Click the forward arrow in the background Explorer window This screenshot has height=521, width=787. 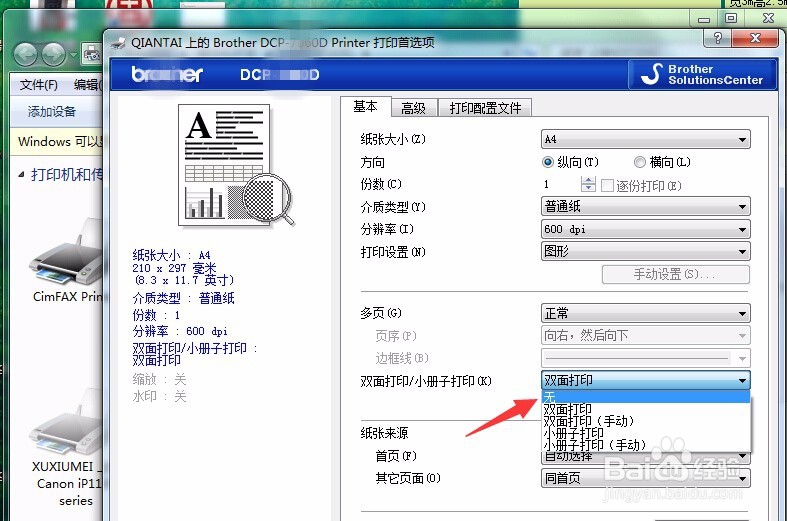[x=53, y=54]
